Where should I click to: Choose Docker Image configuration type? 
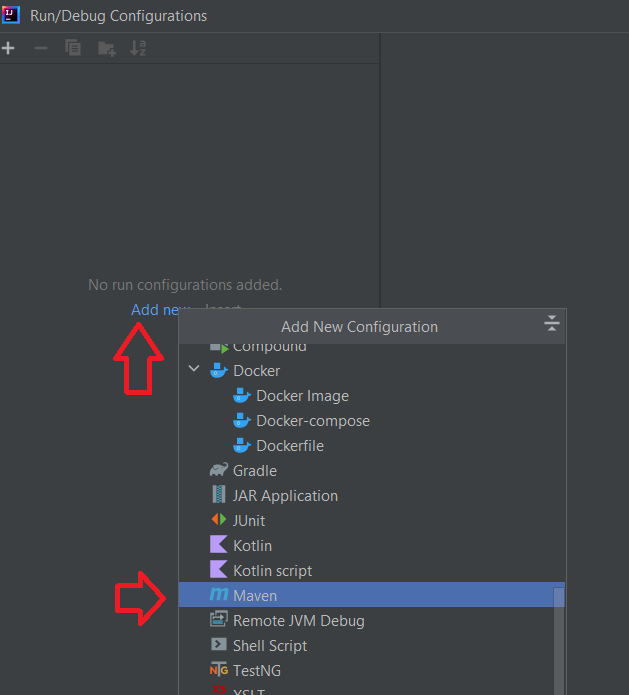[x=372, y=396]
